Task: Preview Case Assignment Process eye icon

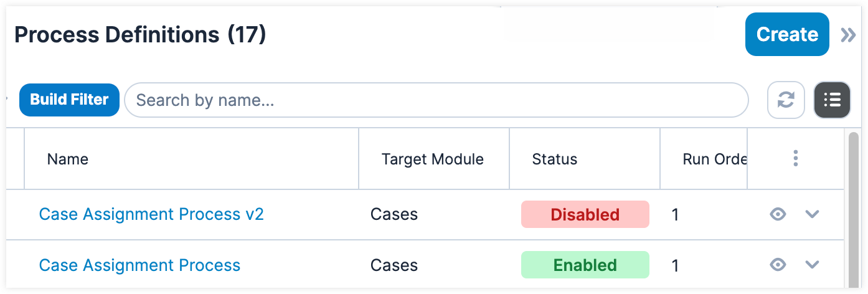Action: tap(777, 265)
